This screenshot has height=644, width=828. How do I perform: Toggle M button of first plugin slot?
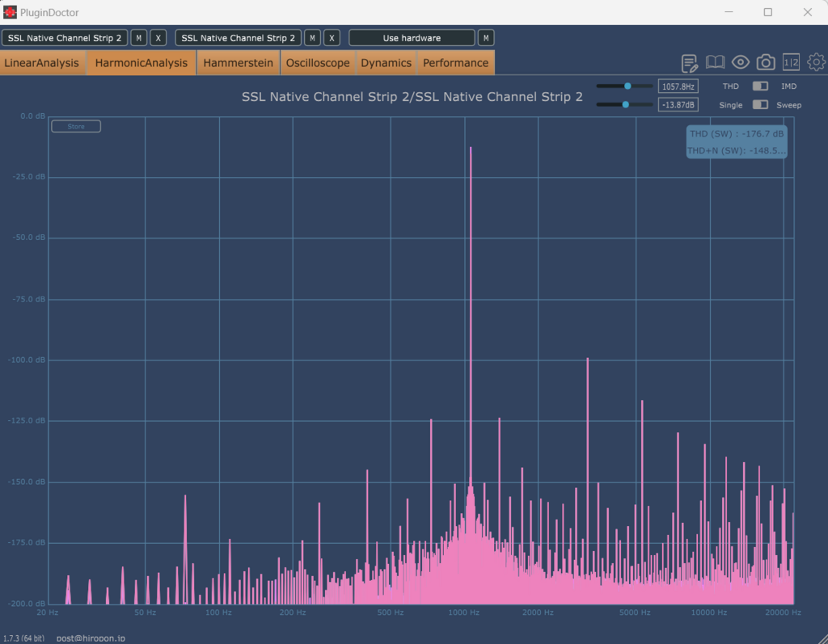pos(139,38)
